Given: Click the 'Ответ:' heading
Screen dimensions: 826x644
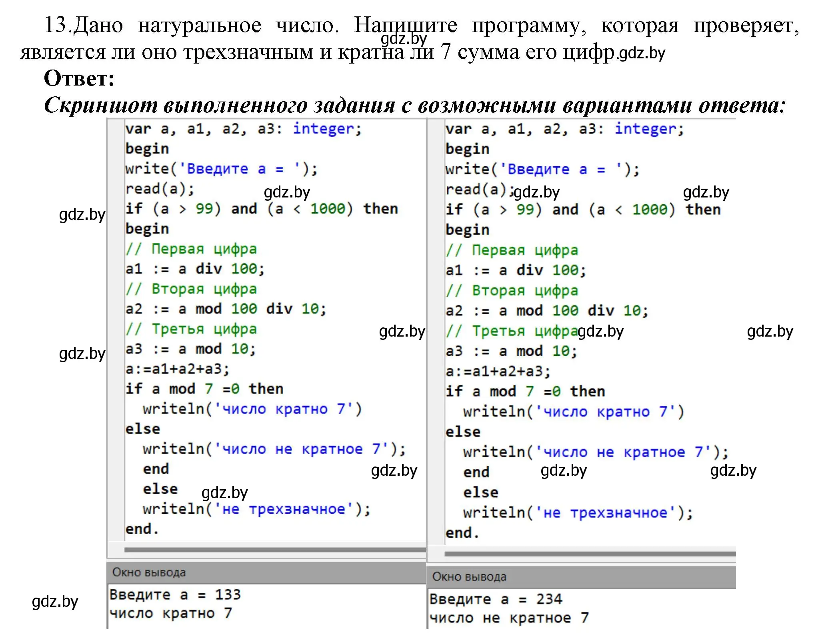Looking at the screenshot, I should point(79,78).
